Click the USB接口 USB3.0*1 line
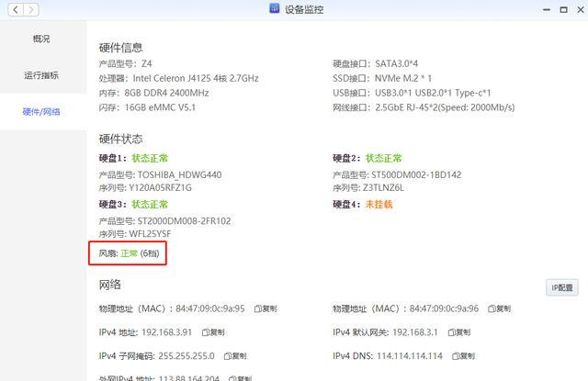Viewport: 588px width, 381px height. (412, 93)
